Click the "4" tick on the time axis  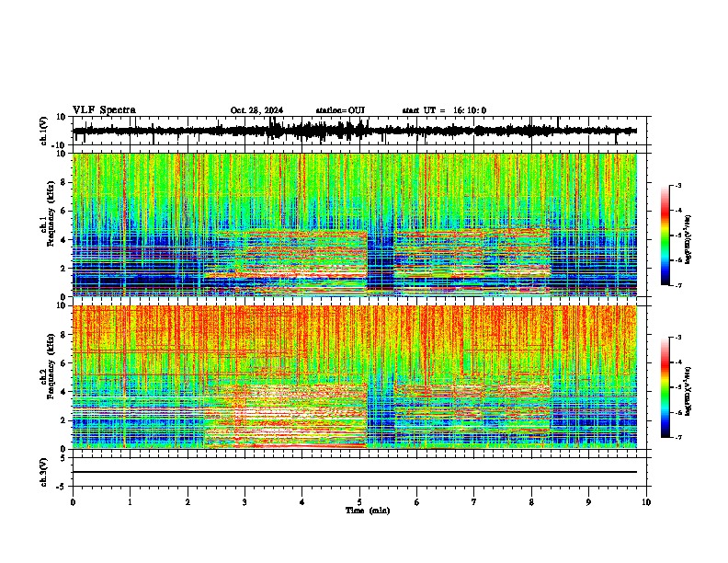(302, 502)
